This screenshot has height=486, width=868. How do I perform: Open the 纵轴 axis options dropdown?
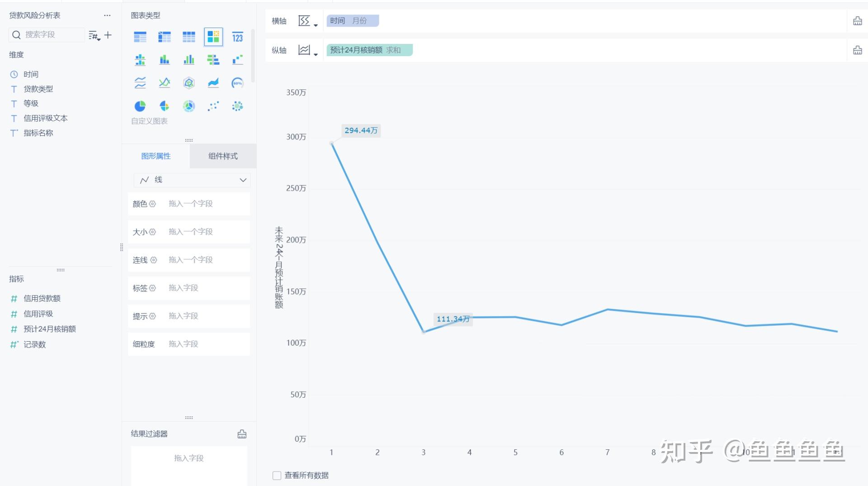[x=308, y=50]
